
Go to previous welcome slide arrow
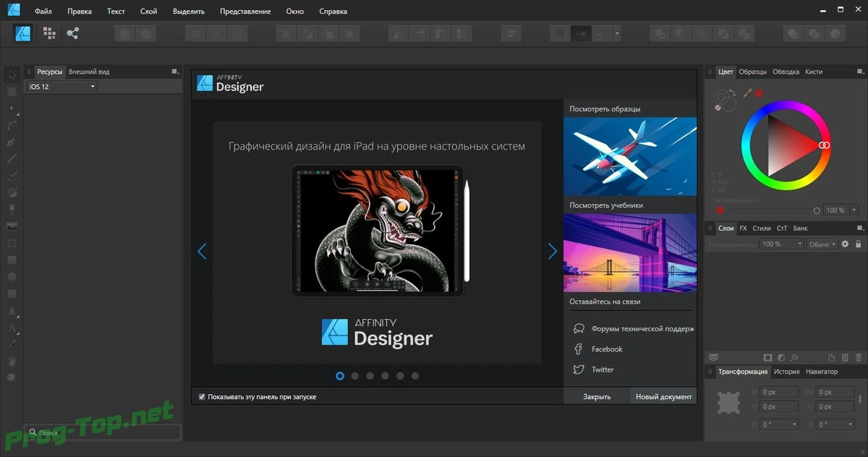(x=202, y=251)
